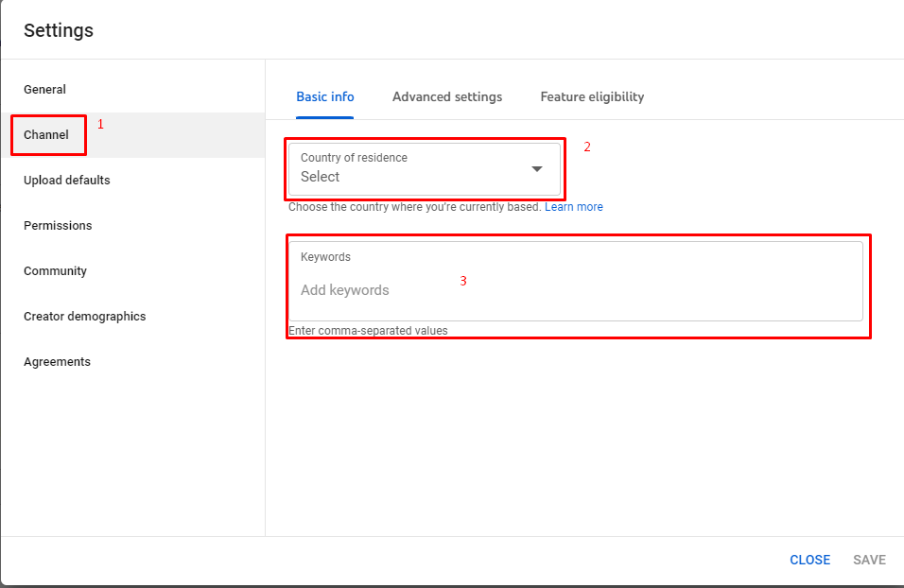Viewport: 904px width, 588px height.
Task: Choose Community in the sidebar
Action: point(56,271)
